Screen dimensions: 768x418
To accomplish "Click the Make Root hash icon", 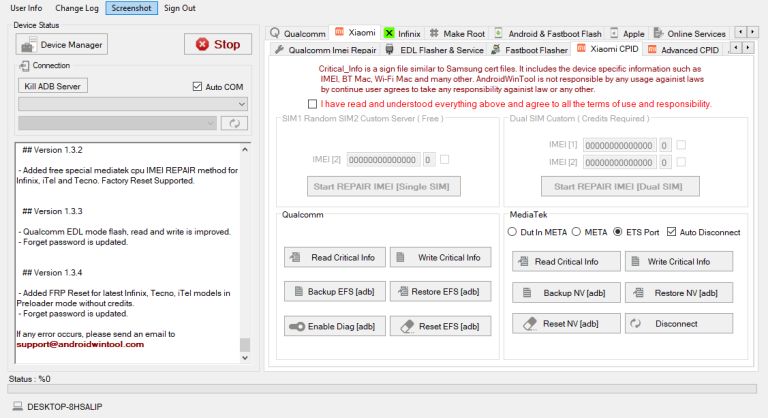I will click(434, 33).
